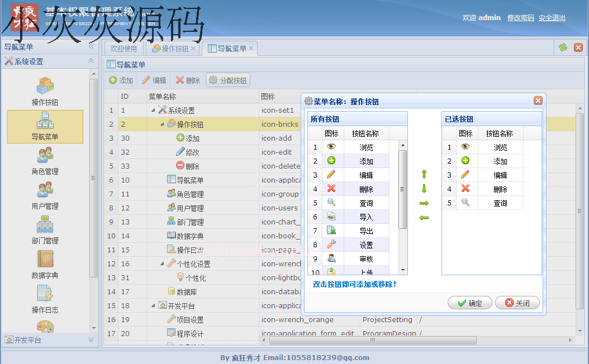Click sidebar vertical scrollbar
589x364 pixels.
[93, 178]
